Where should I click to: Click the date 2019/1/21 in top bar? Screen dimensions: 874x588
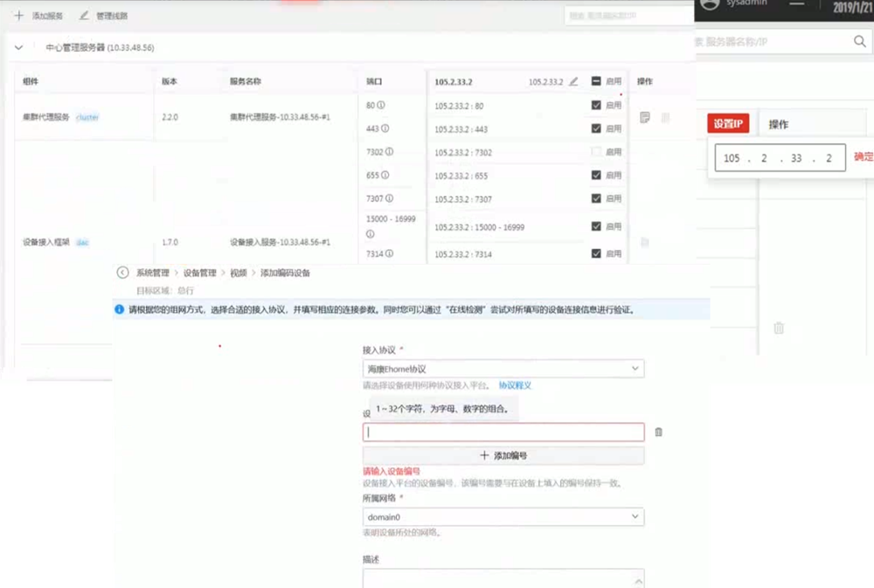coord(851,7)
